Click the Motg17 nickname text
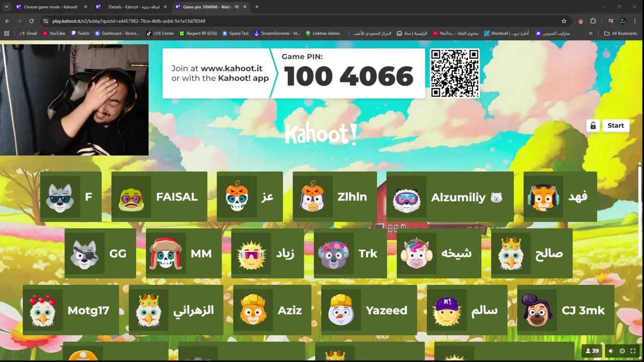This screenshot has height=362, width=644. pos(88,311)
